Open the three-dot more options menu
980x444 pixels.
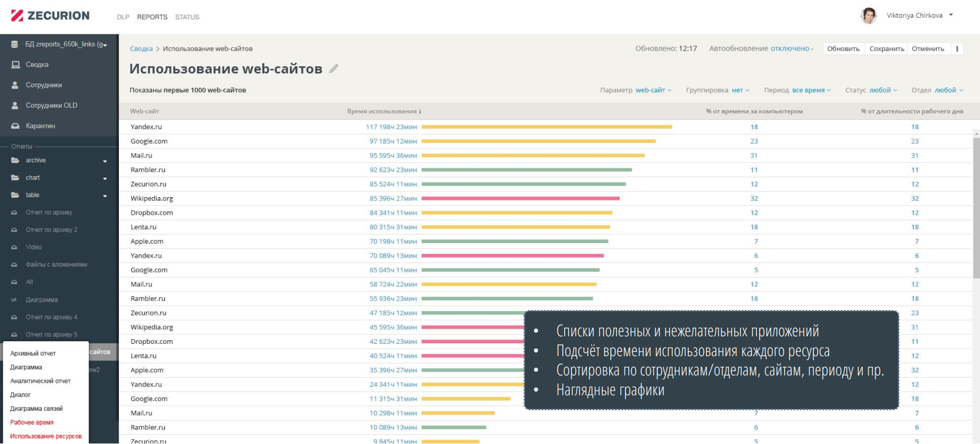click(x=957, y=49)
